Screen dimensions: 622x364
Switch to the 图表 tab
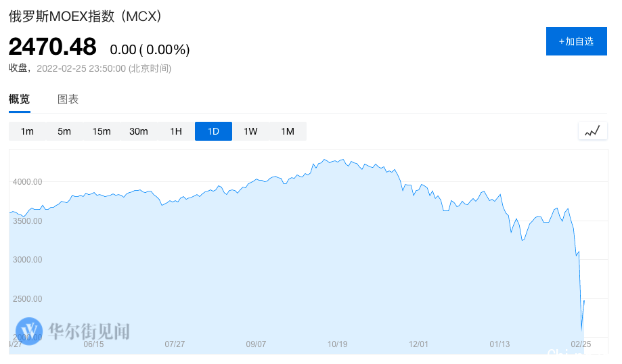click(x=68, y=99)
